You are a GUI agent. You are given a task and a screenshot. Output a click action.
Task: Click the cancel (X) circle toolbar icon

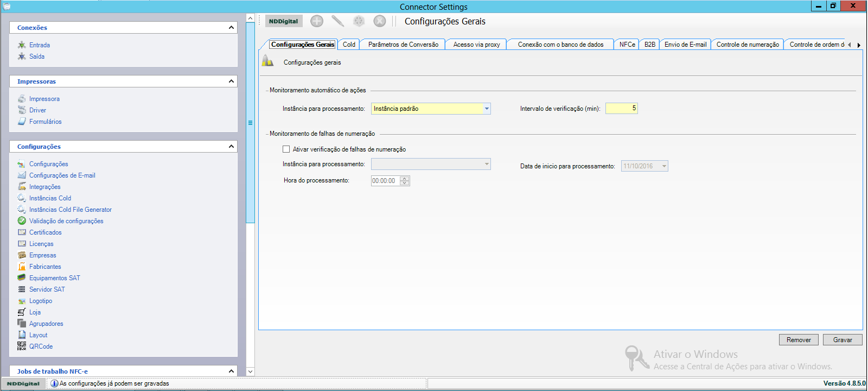380,21
